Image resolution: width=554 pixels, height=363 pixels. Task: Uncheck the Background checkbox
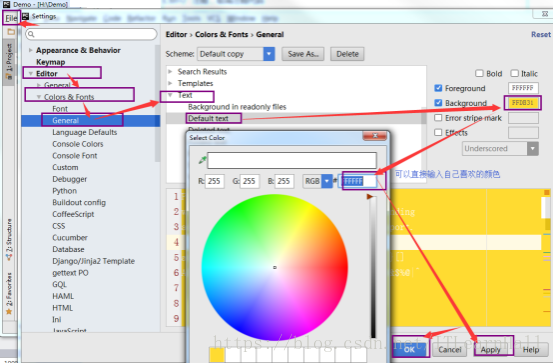[x=438, y=103]
